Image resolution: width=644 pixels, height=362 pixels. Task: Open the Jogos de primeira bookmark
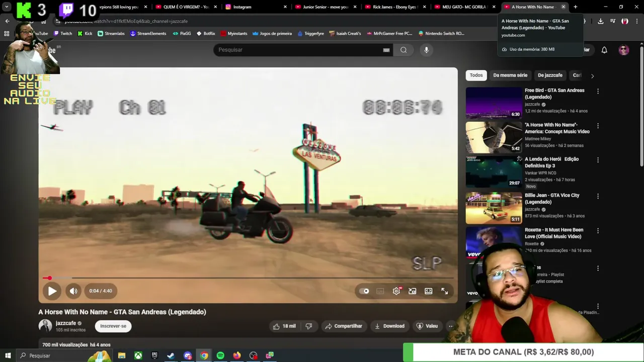(272, 34)
